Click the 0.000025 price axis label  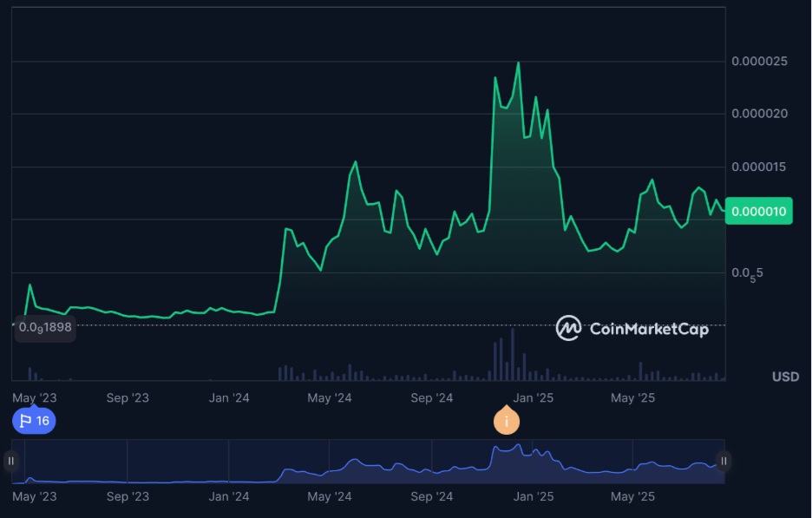pos(759,61)
